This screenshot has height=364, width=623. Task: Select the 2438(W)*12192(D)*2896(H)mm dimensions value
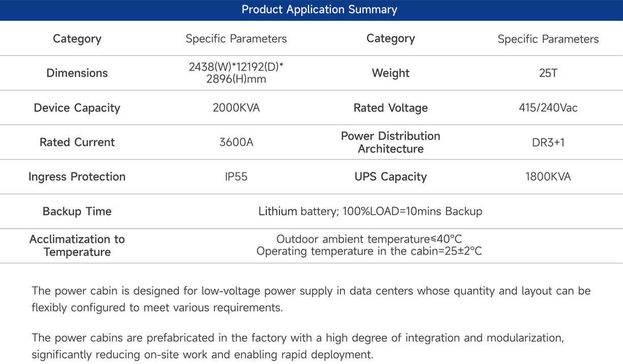236,73
